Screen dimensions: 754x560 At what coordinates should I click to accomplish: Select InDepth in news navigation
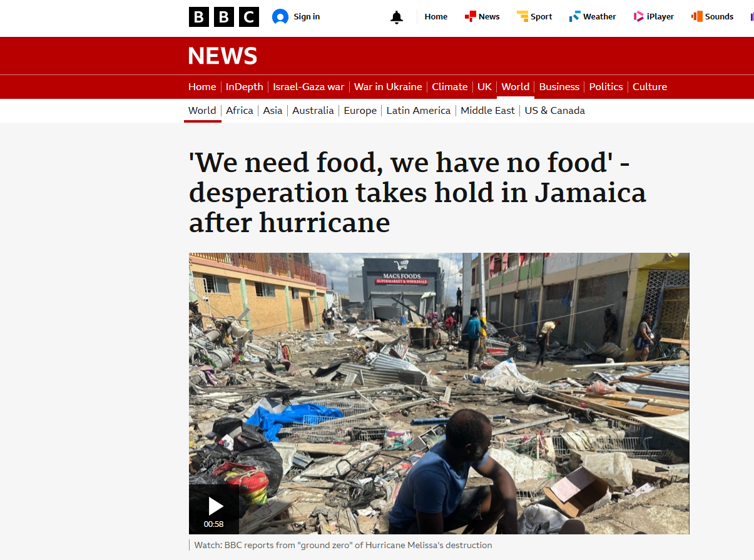245,87
